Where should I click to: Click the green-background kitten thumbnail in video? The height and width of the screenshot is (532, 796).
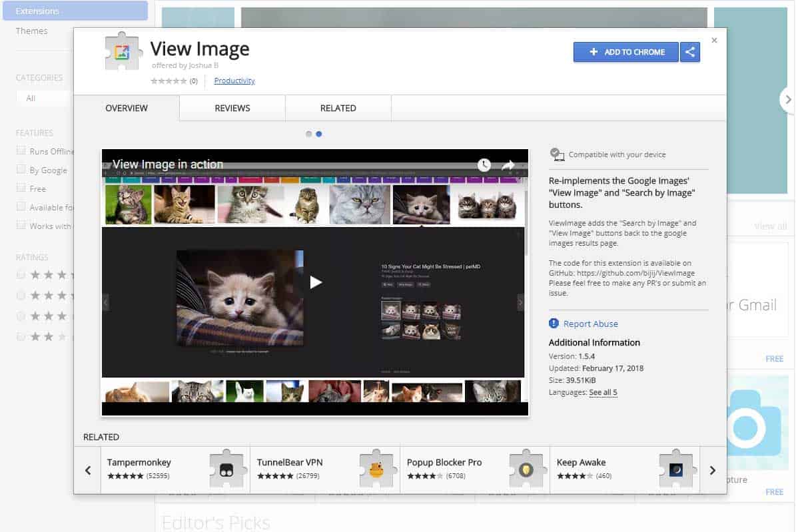[x=129, y=204]
